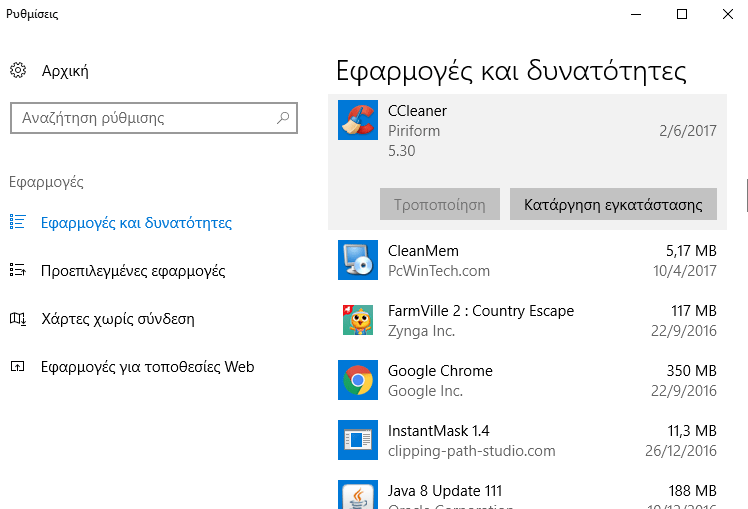The image size is (748, 509).
Task: Select the Google Chrome entry name
Action: (440, 371)
